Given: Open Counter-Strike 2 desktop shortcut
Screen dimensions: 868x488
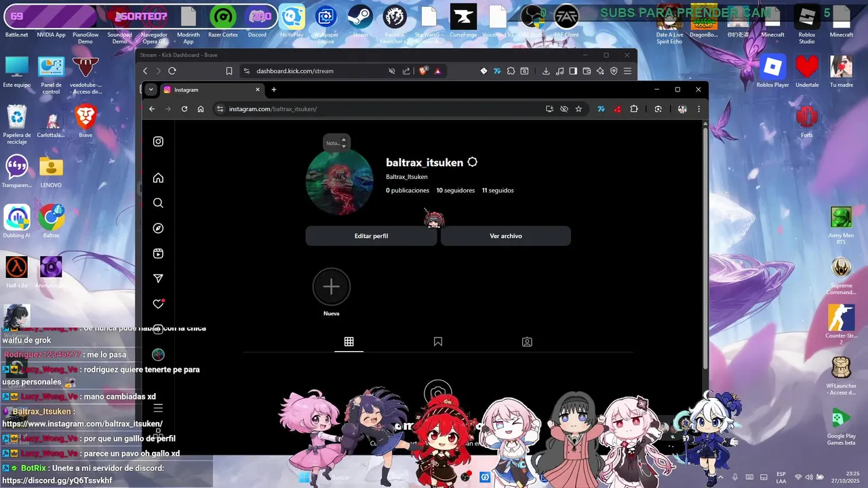Looking at the screenshot, I should [842, 325].
